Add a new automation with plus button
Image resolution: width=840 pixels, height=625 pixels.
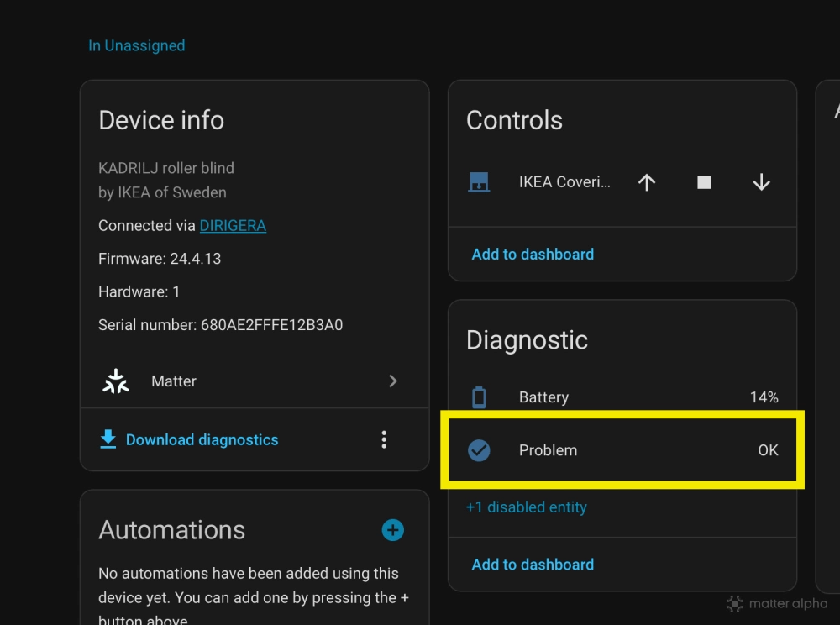coord(392,530)
